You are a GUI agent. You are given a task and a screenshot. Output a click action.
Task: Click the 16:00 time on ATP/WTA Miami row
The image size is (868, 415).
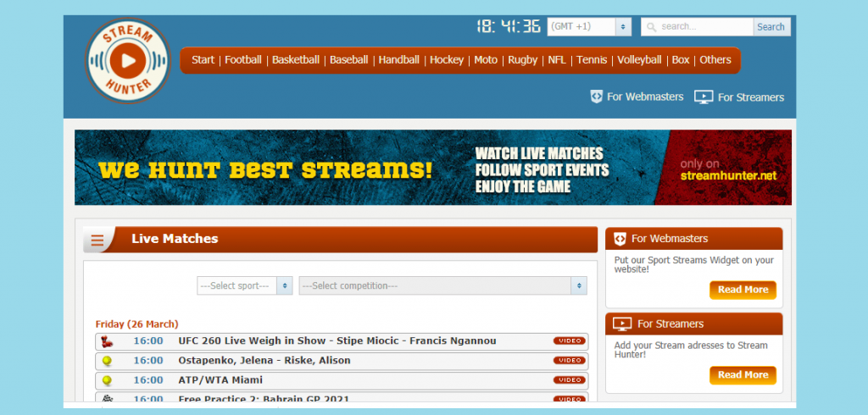click(147, 380)
